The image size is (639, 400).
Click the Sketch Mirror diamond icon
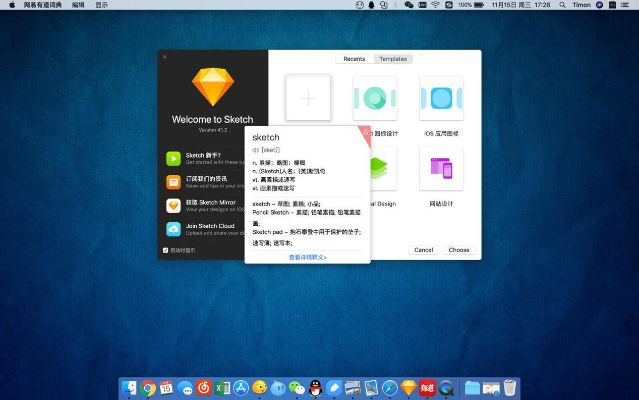173,206
